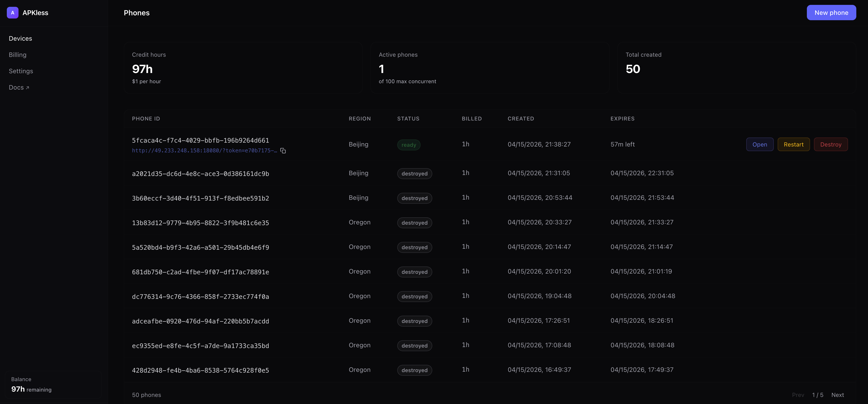This screenshot has width=868, height=404.
Task: Open Docs external link in sidebar
Action: coord(19,88)
